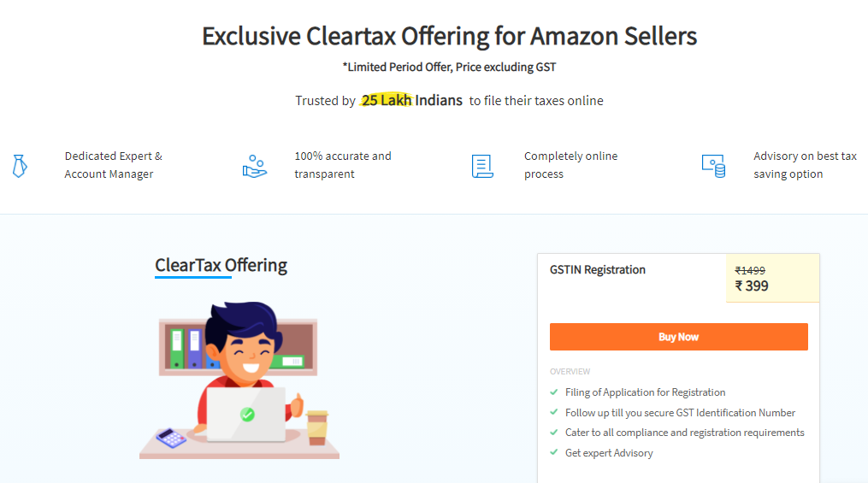Click the document icon for online process
Viewport: 868px width, 483px height.
[482, 165]
